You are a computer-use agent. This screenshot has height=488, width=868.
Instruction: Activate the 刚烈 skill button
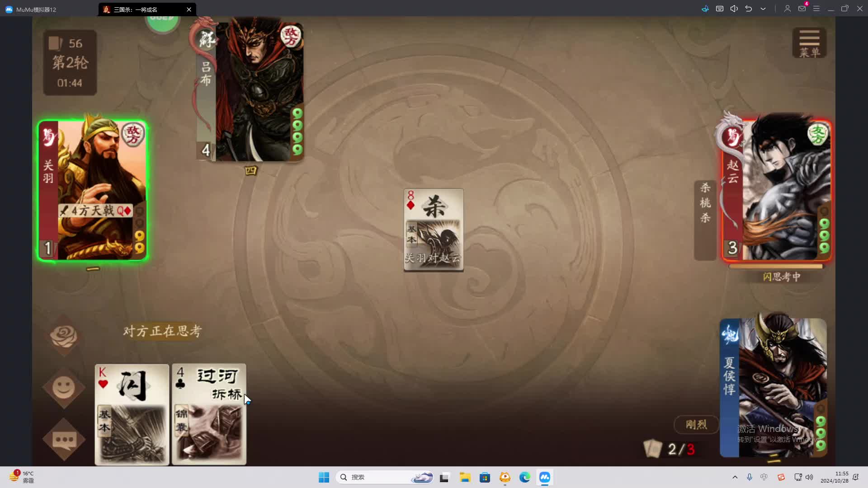coord(696,424)
